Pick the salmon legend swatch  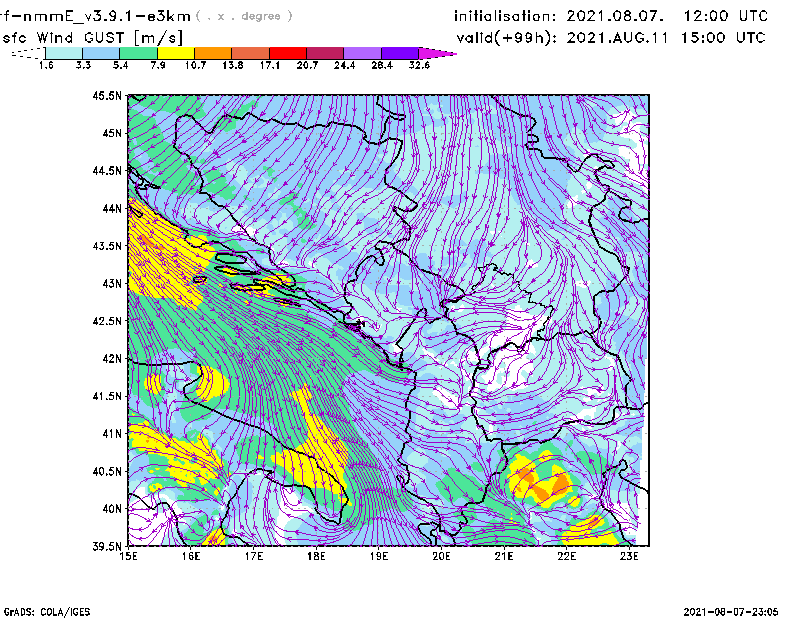(251, 53)
